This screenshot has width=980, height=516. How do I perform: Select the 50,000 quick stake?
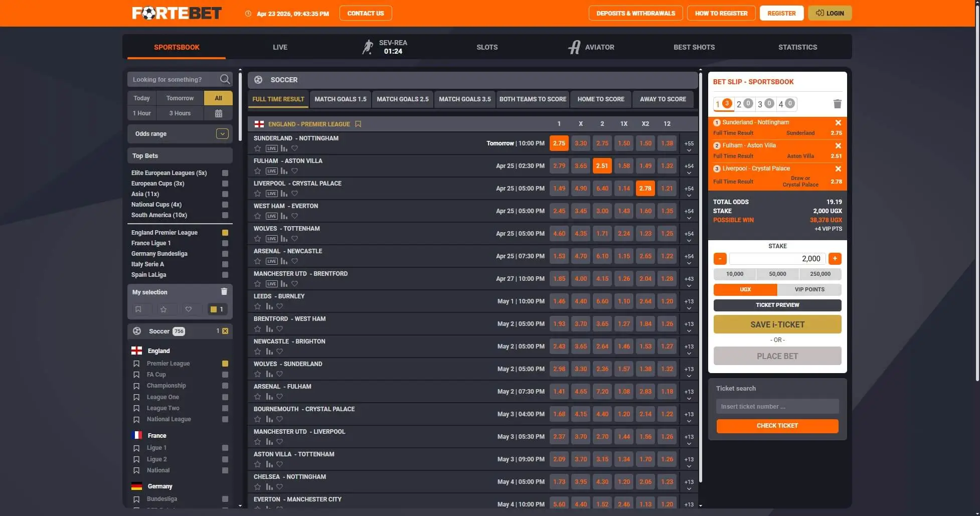point(777,274)
